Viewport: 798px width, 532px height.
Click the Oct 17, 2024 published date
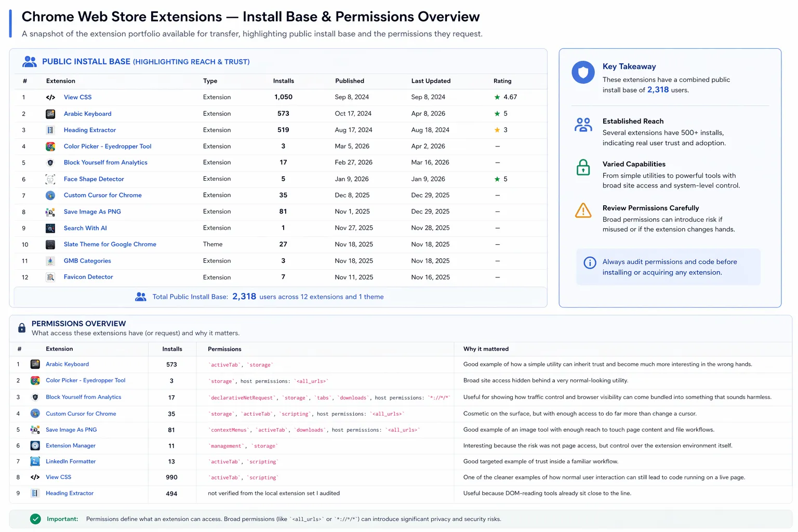[353, 114]
